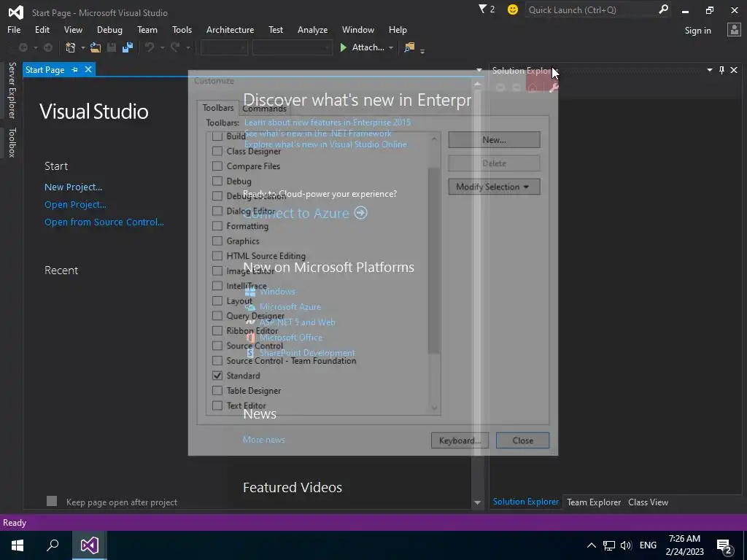The image size is (747, 560).
Task: Click the Save All toolbar icon
Action: click(x=128, y=47)
